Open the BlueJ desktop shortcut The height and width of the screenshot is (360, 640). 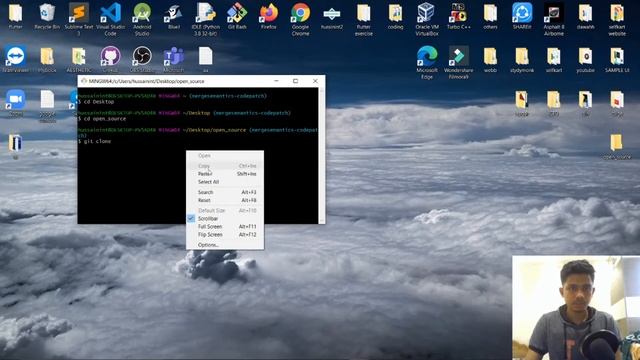tap(174, 16)
